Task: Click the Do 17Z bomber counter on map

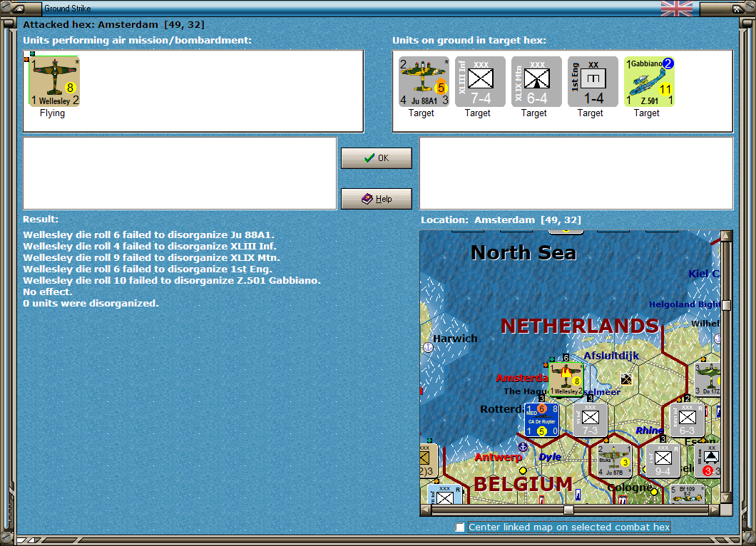Action: pyautogui.click(x=708, y=379)
